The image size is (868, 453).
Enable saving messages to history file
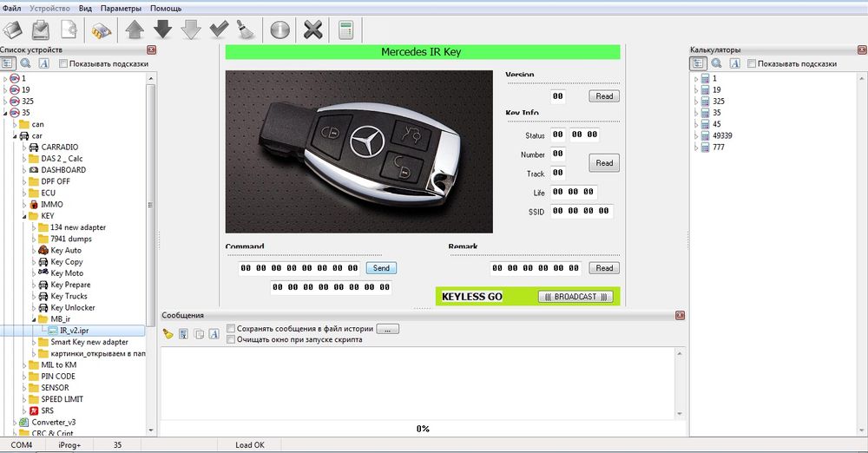(x=231, y=328)
